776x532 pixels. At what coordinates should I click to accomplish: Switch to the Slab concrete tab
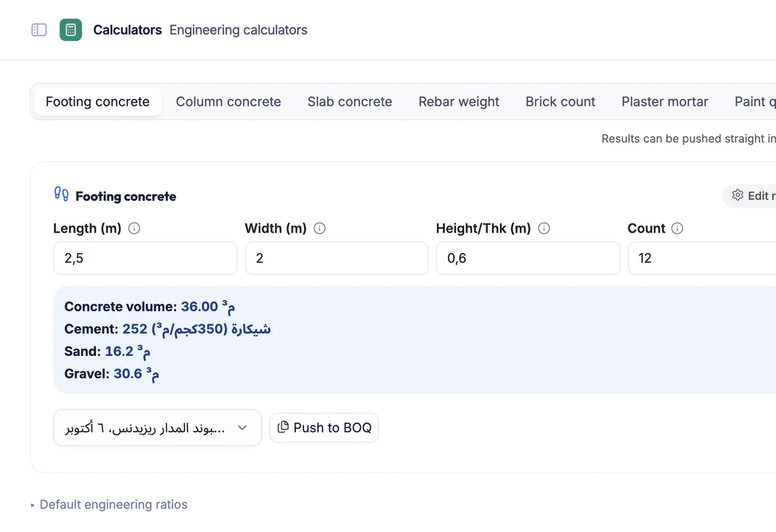pos(349,102)
